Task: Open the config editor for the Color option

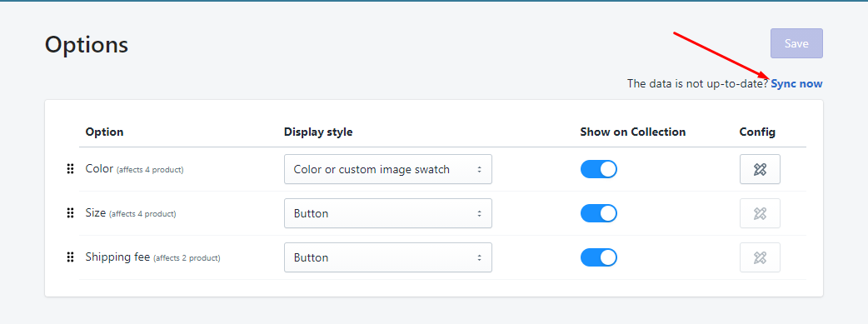Action: (760, 169)
